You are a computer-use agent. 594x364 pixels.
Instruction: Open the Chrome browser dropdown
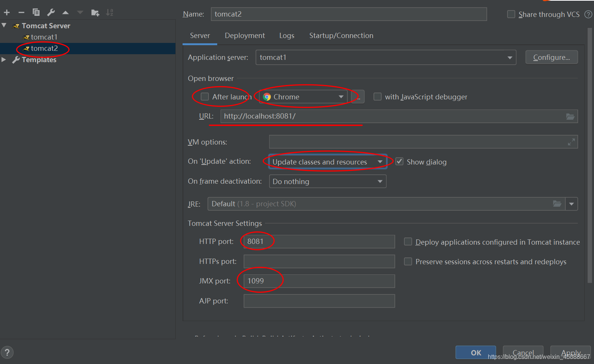(x=303, y=97)
